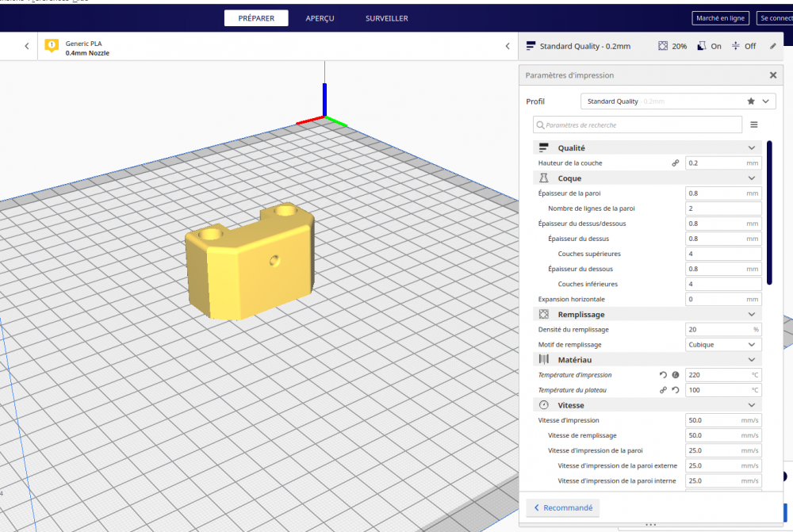Collapse the Coque section
The image size is (793, 532).
tap(752, 178)
